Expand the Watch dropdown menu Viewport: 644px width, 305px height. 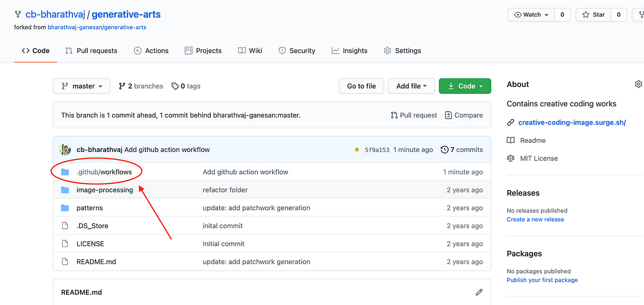[x=531, y=14]
